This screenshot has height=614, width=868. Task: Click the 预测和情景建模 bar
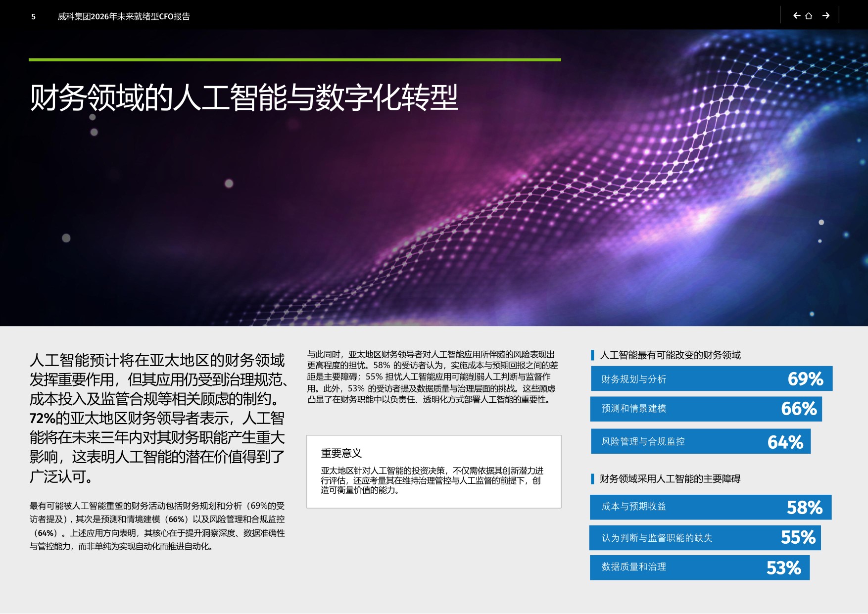706,409
